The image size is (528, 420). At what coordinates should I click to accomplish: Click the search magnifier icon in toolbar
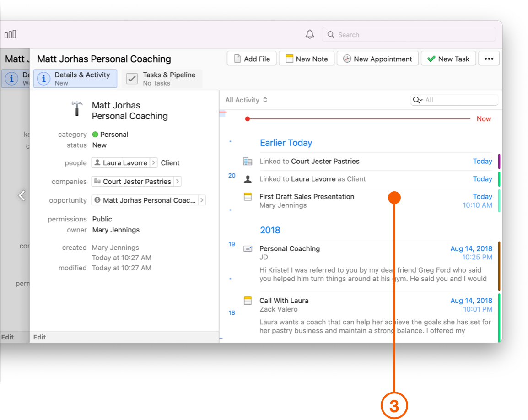coord(331,35)
